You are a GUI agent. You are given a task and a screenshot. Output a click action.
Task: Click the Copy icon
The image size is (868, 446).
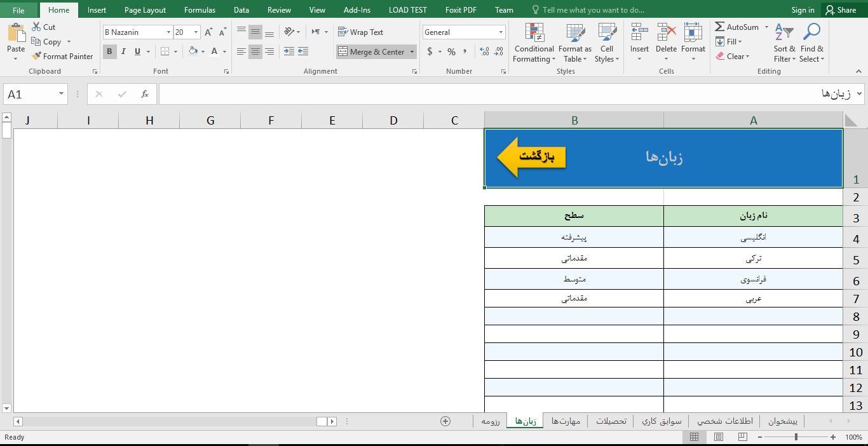tap(36, 42)
